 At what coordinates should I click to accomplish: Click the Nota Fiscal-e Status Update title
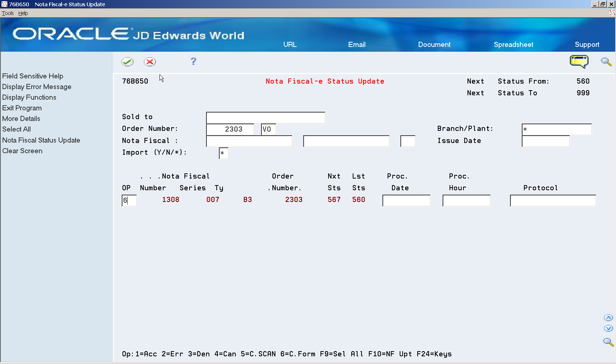click(325, 81)
